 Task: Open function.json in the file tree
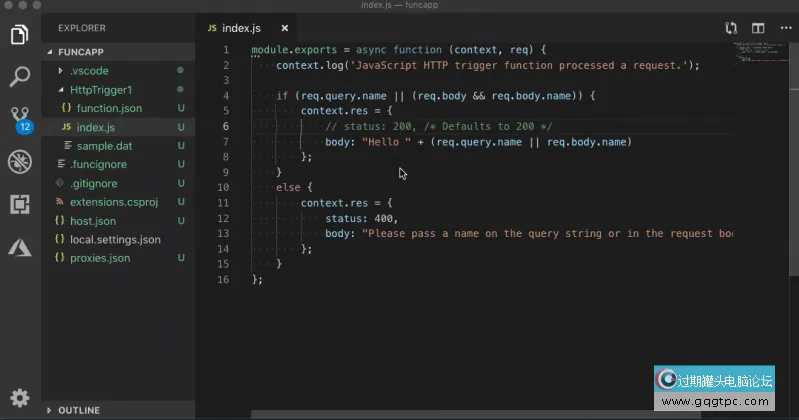(x=109, y=108)
